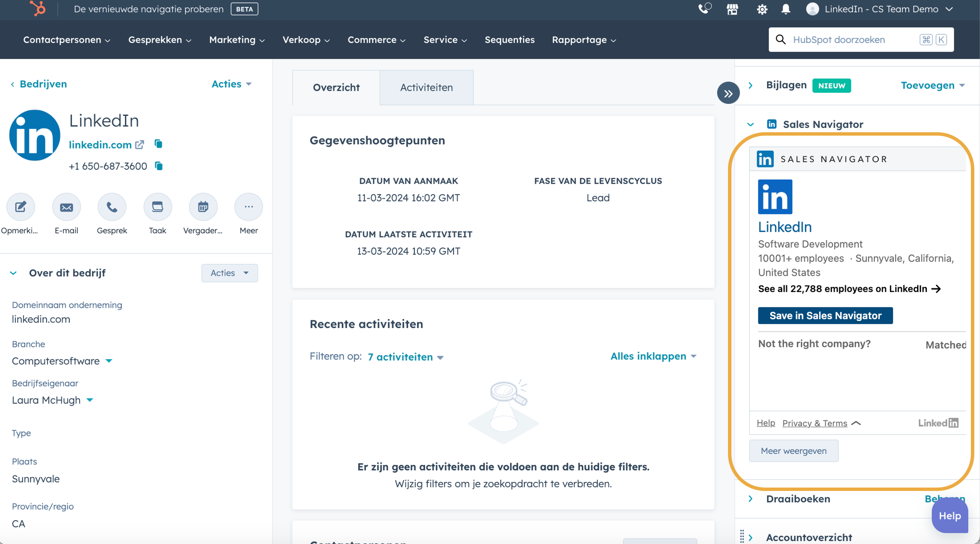
Task: Collapse the right sidebar with double-arrow button
Action: 728,93
